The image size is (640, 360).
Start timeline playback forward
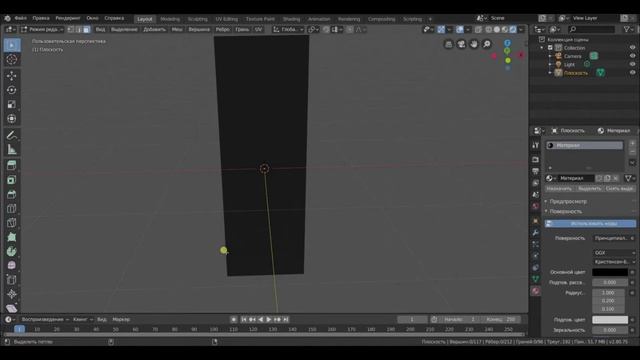pyautogui.click(x=269, y=320)
